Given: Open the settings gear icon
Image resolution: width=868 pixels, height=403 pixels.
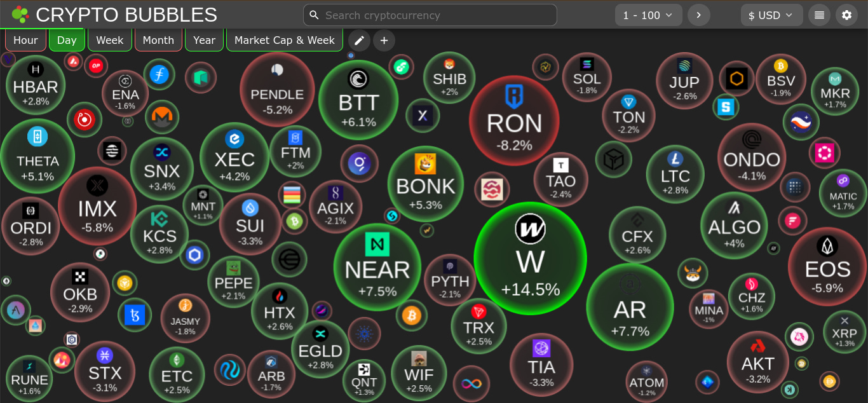Looking at the screenshot, I should pos(846,15).
